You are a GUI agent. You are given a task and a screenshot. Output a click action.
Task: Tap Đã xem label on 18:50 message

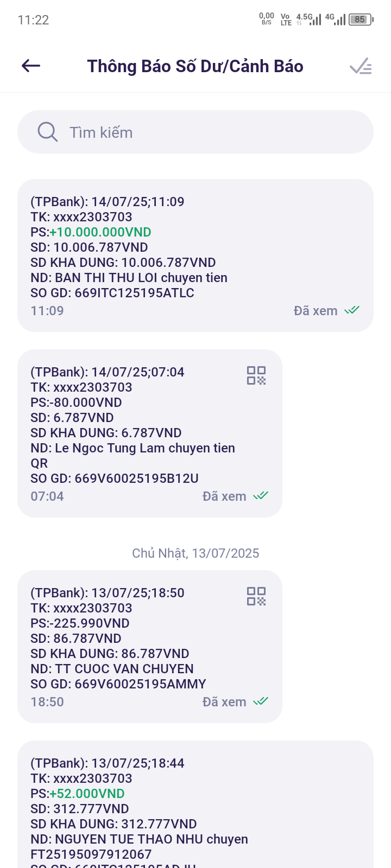click(x=224, y=702)
